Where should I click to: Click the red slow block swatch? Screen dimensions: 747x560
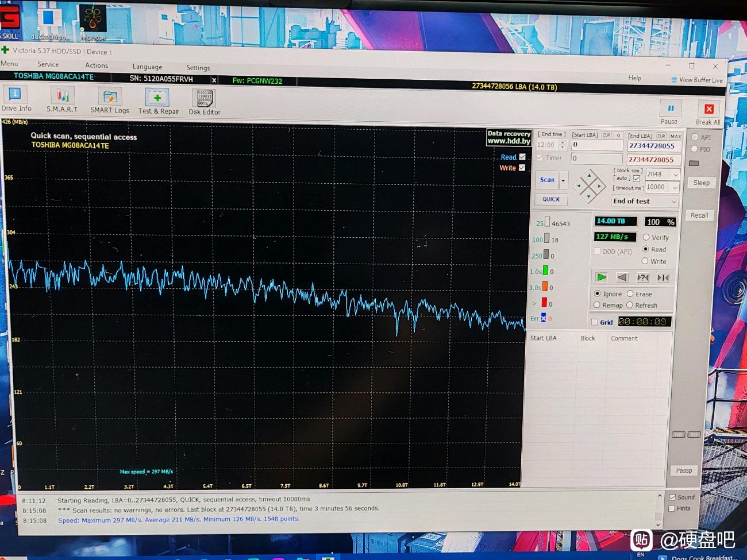pyautogui.click(x=544, y=303)
